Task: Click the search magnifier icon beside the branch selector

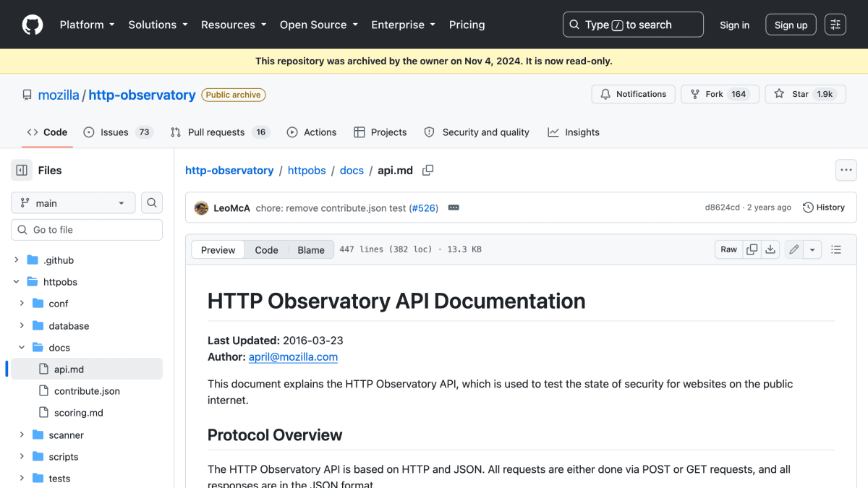Action: 152,203
